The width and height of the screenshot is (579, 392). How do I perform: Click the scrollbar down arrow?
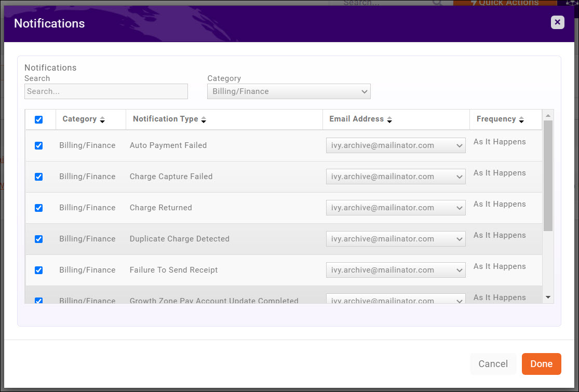(x=548, y=296)
